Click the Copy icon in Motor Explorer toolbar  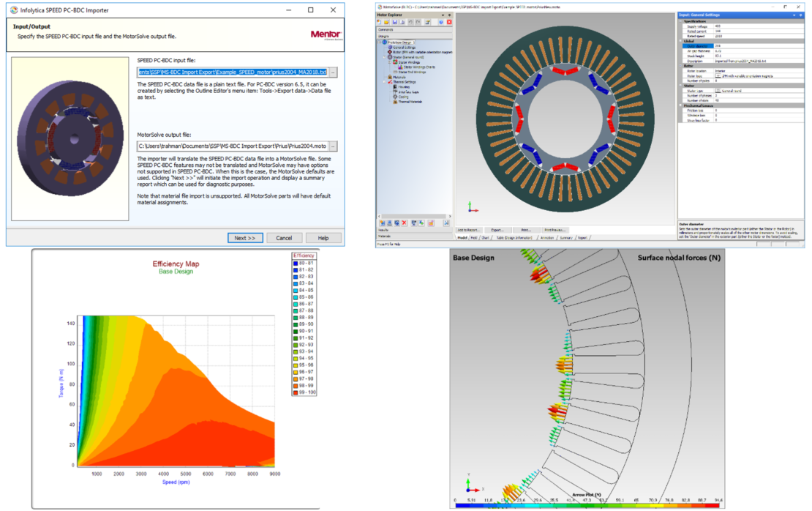[x=402, y=22]
